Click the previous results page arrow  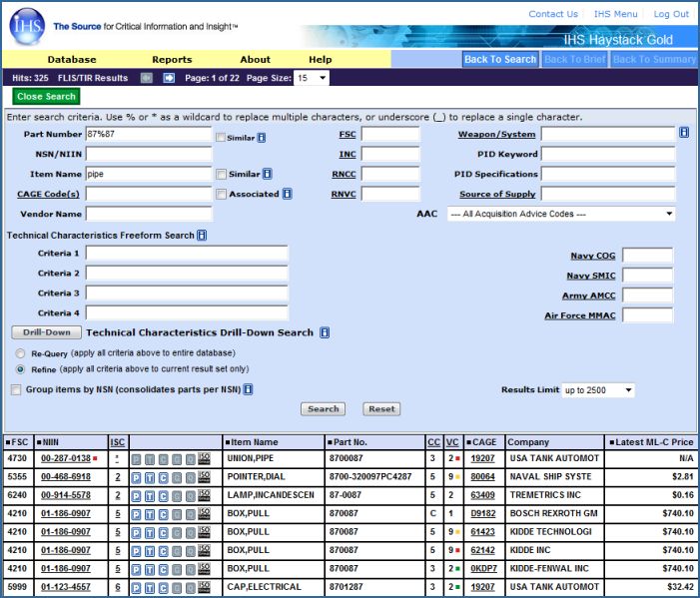[147, 78]
